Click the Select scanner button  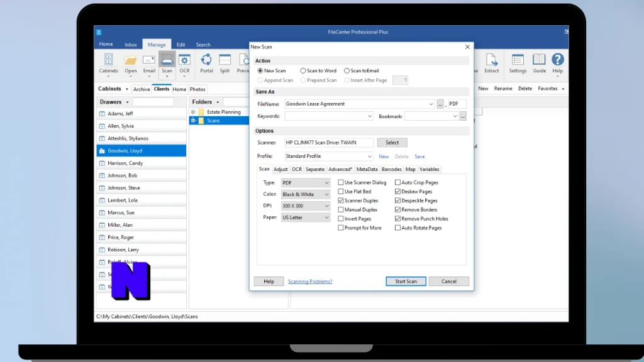[x=392, y=143]
